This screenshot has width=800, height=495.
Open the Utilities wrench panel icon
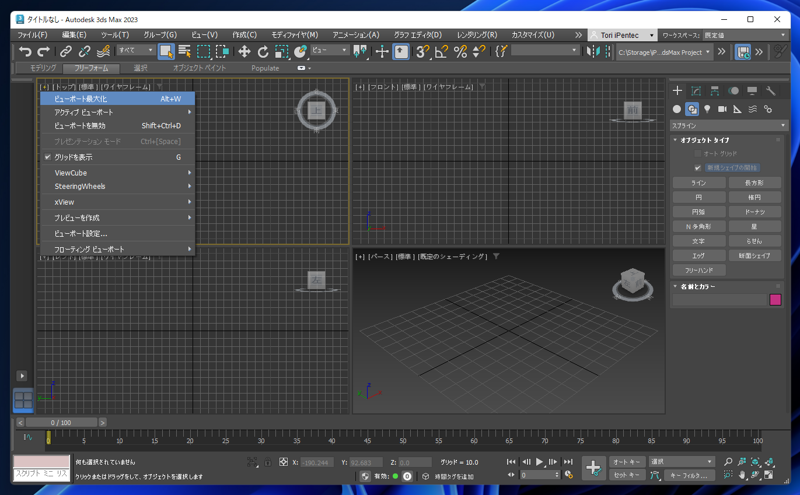click(x=770, y=91)
